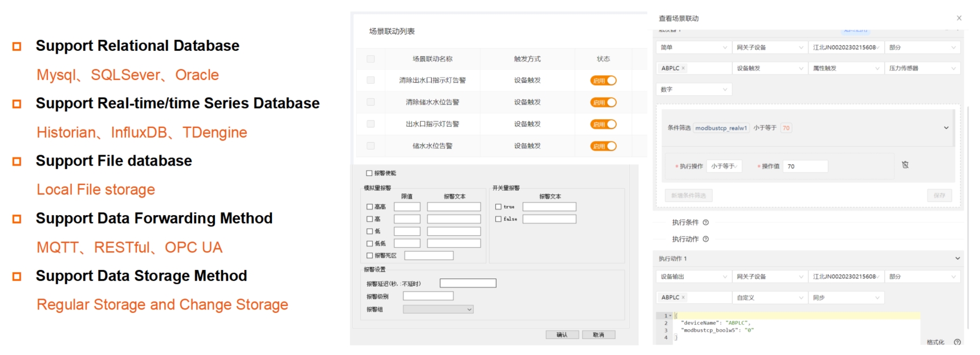Check the 报警使能 checkbox
The image size is (980, 355).
[x=369, y=173]
